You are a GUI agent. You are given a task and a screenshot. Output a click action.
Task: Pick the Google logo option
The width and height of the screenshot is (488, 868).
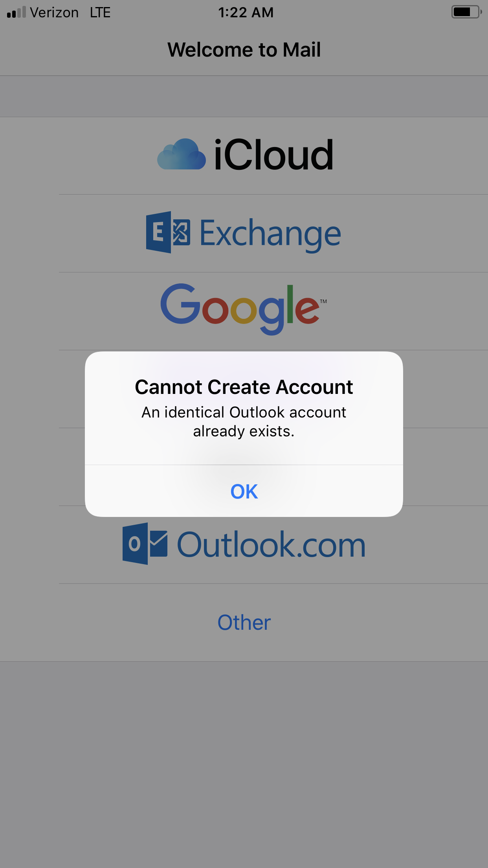[244, 310]
